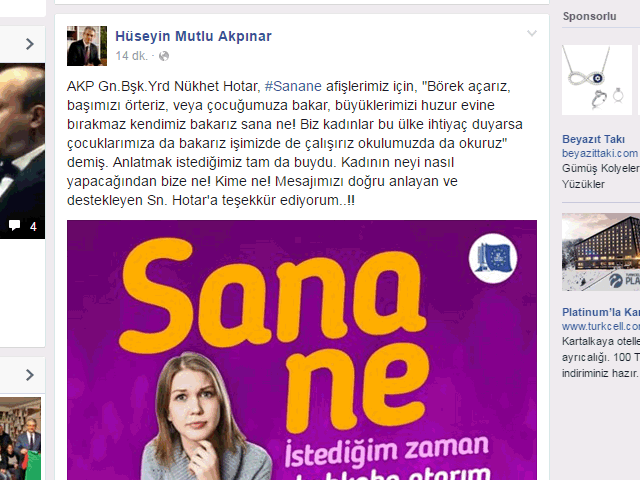Image resolution: width=640 pixels, height=480 pixels.
Task: Visit the www.turkcell.com link
Action: 601,327
